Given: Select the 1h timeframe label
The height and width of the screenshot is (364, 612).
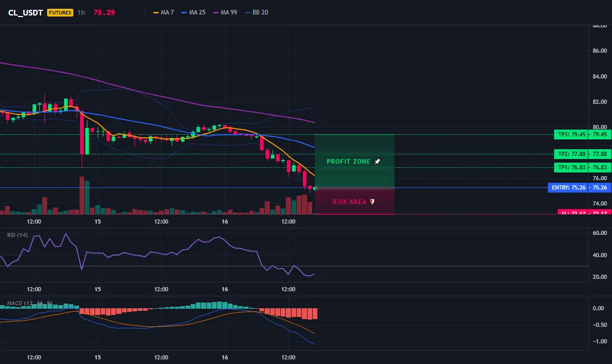Looking at the screenshot, I should pos(81,12).
